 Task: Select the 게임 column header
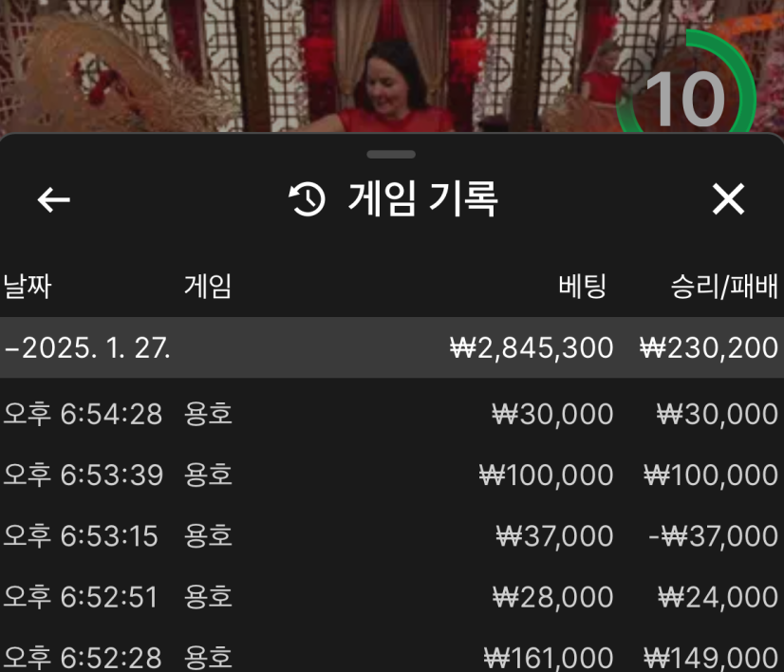coord(208,287)
